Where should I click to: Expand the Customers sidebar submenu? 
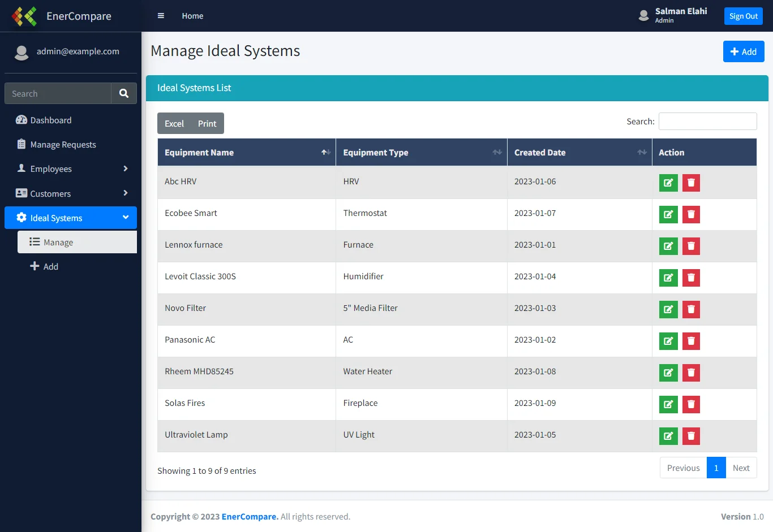coord(71,194)
